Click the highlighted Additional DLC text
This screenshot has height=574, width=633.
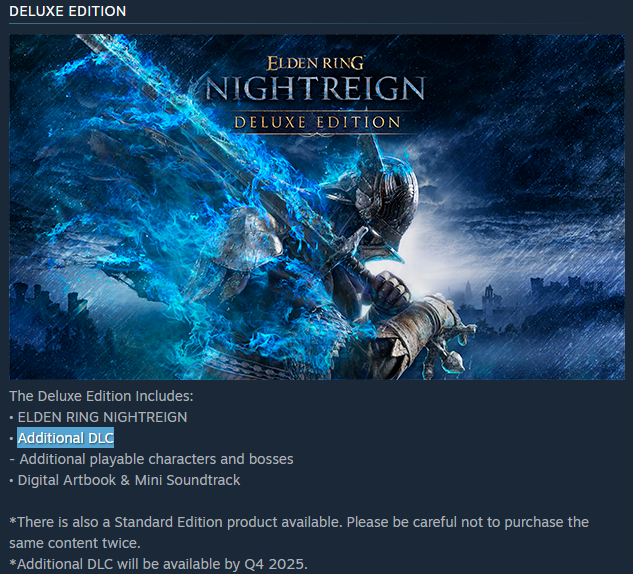pyautogui.click(x=66, y=438)
